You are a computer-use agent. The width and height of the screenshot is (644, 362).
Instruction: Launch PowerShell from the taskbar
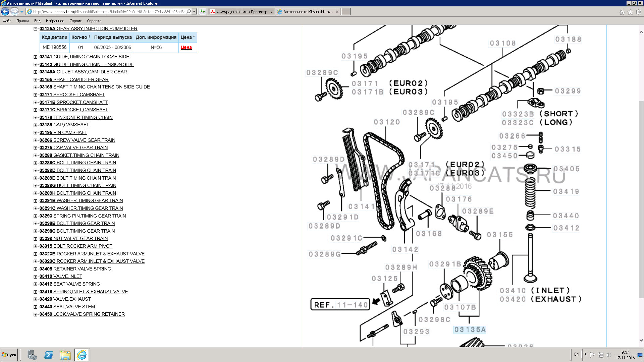[x=49, y=355]
